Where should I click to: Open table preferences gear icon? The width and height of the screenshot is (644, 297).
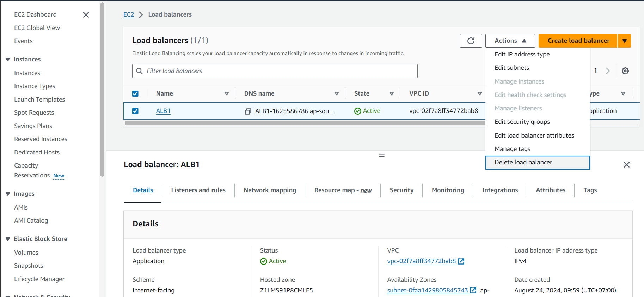pos(625,71)
